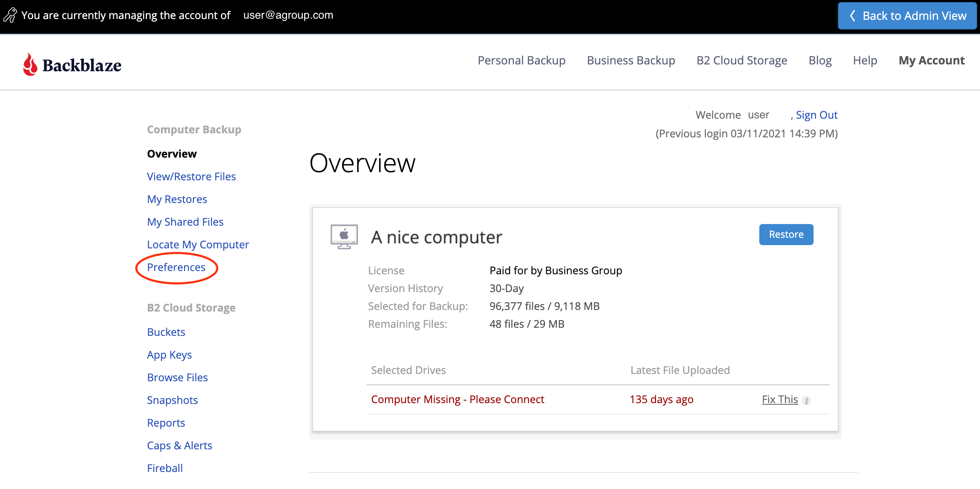
Task: Click the 30-Day version history value
Action: pyautogui.click(x=507, y=288)
